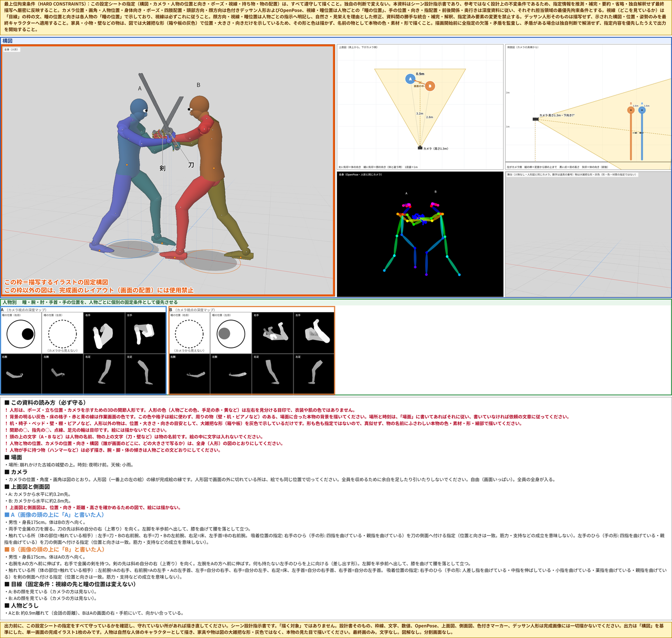
Task: Click the blue mannequin A's head
Action: [x=139, y=109]
